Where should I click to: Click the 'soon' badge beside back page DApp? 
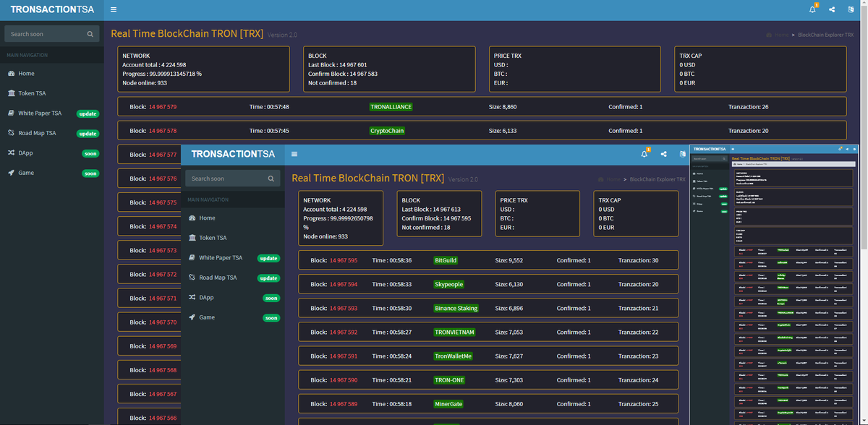[x=90, y=153]
